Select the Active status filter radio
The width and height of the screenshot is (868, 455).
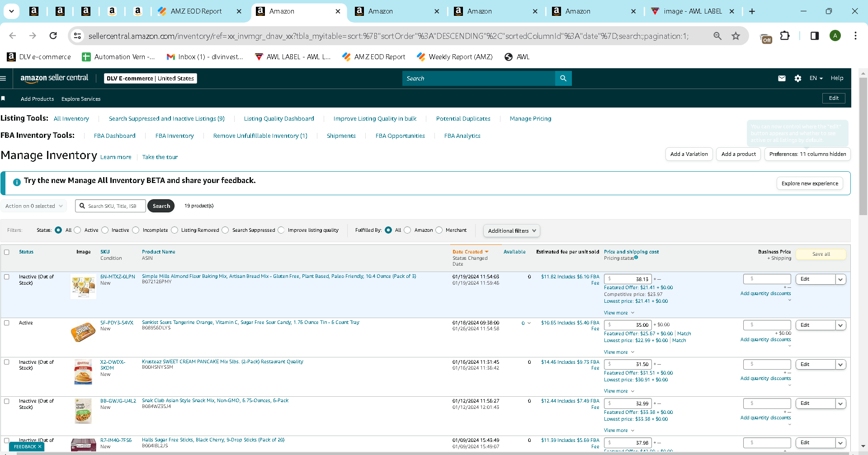[x=77, y=230]
